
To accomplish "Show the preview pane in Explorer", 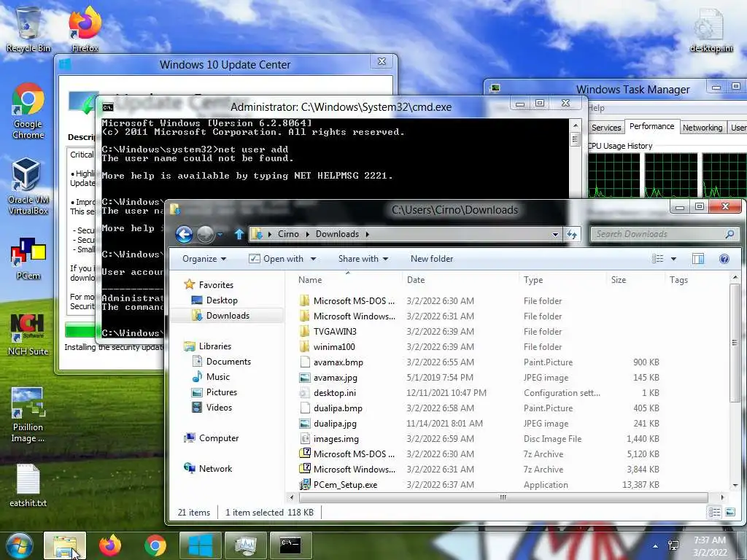I will (x=698, y=259).
